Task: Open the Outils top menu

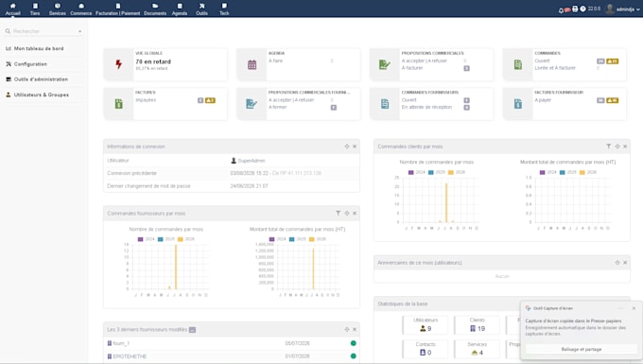Action: tap(201, 9)
